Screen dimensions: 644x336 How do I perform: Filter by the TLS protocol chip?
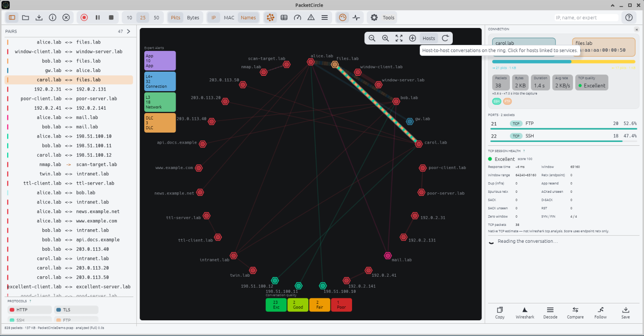click(x=76, y=310)
